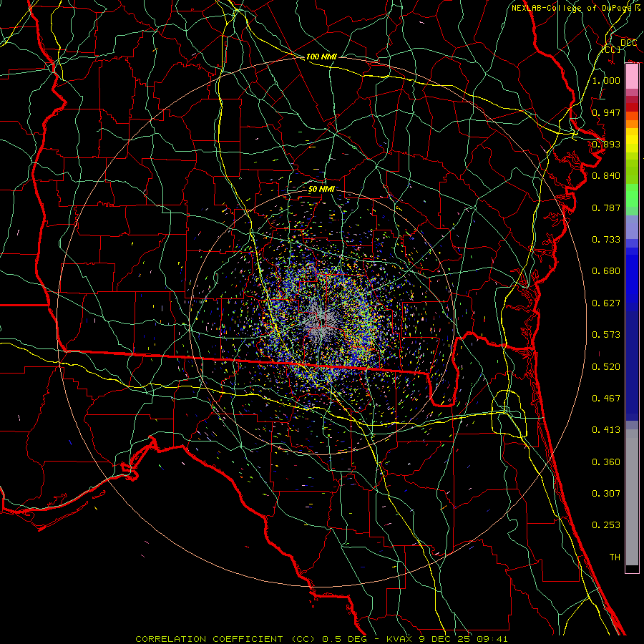Screen dimensions: 644x644
Task: Select the 0.467 legend value
Action: 606,399
